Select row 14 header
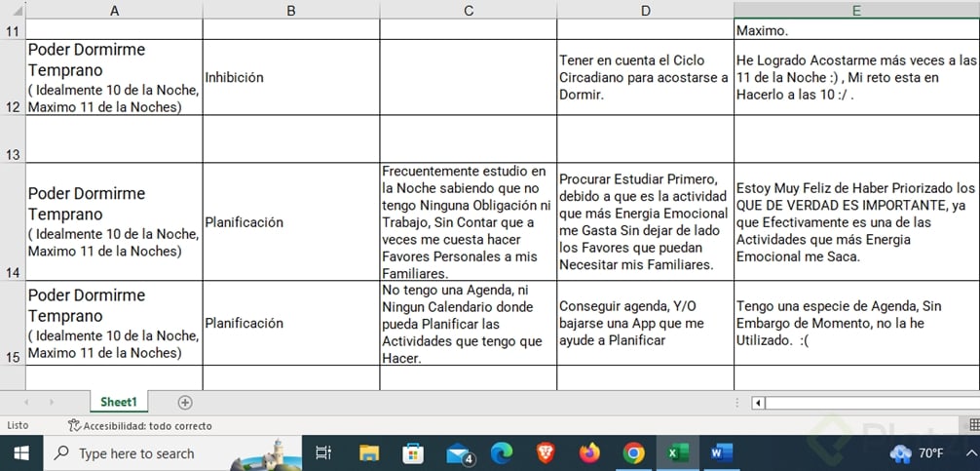Viewport: 980px width, 471px height. (13, 221)
